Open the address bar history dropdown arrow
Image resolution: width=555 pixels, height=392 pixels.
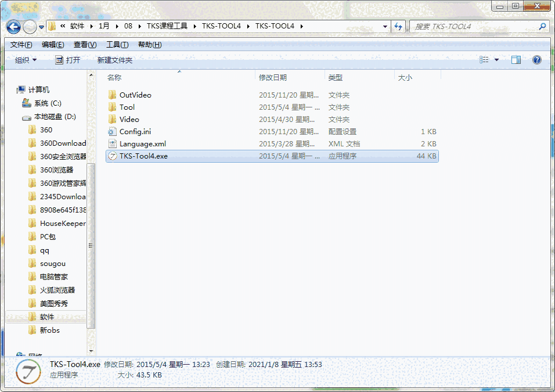click(x=385, y=27)
